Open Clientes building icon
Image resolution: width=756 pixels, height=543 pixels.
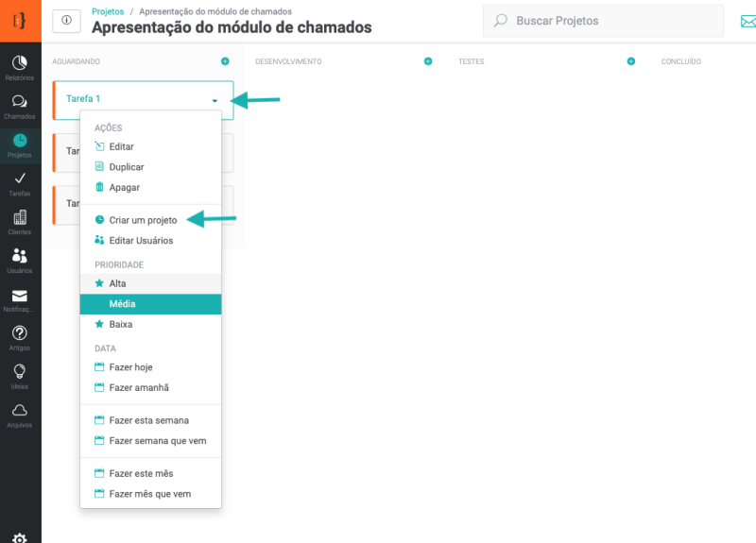pos(20,220)
